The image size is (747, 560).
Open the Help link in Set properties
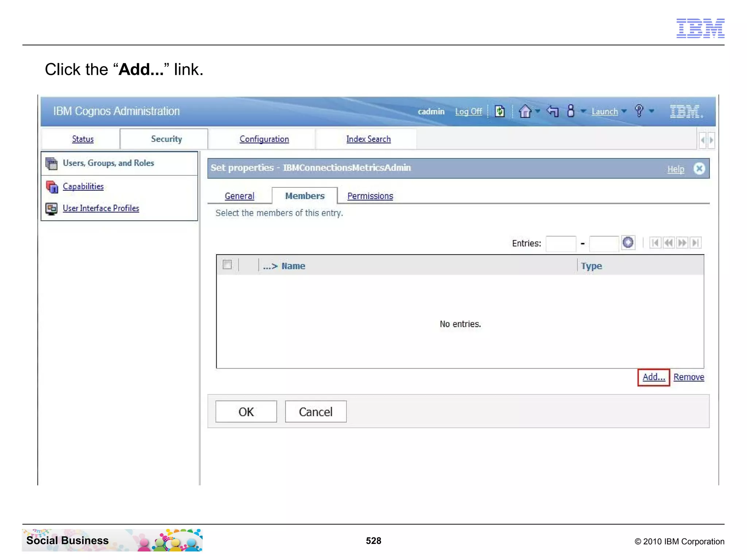676,169
